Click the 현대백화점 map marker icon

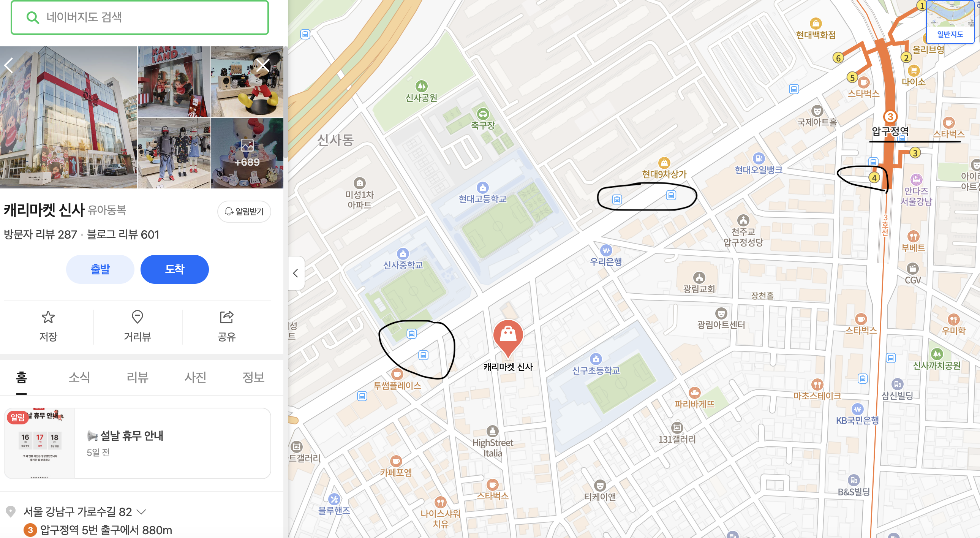tap(815, 23)
